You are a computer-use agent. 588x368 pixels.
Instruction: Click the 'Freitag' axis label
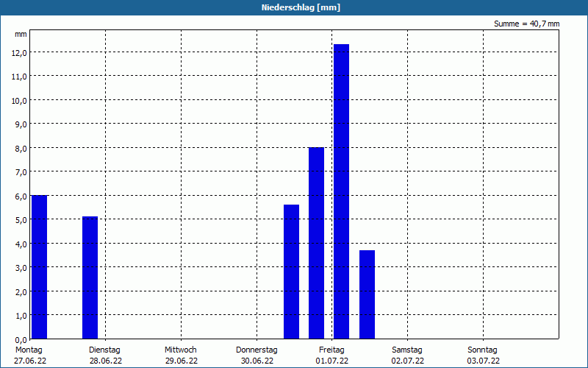(332, 350)
